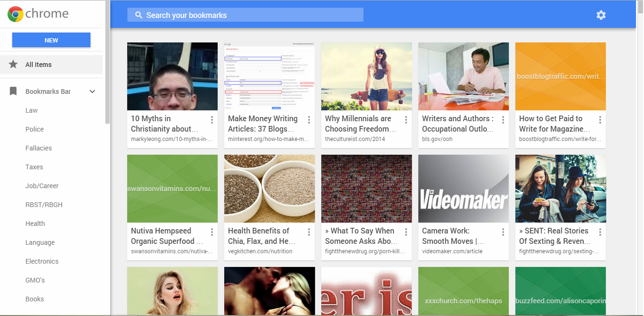
Task: Click URL text fightthenewdrug.org/porn-kill
Action: [365, 251]
